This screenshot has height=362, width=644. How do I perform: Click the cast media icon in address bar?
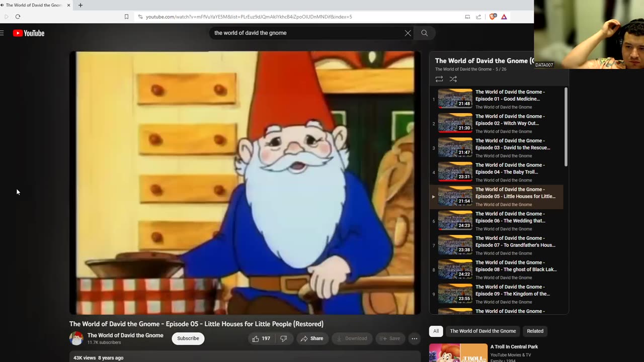tap(467, 17)
